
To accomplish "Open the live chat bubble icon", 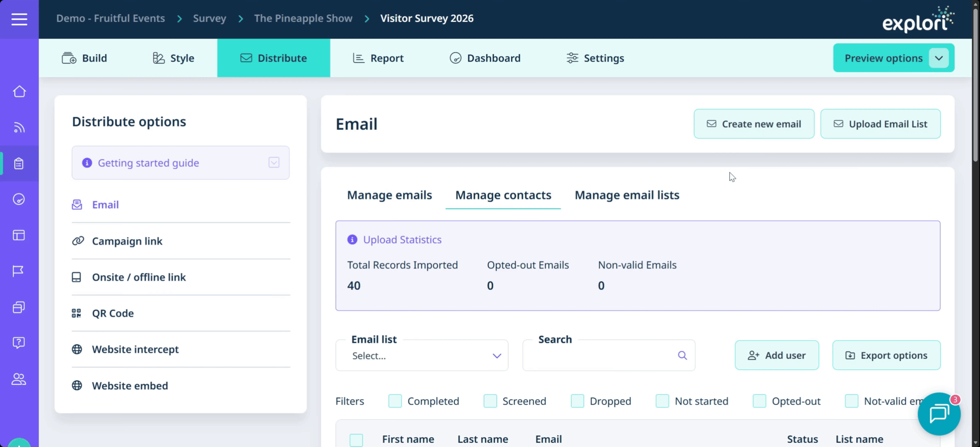I will pos(939,413).
